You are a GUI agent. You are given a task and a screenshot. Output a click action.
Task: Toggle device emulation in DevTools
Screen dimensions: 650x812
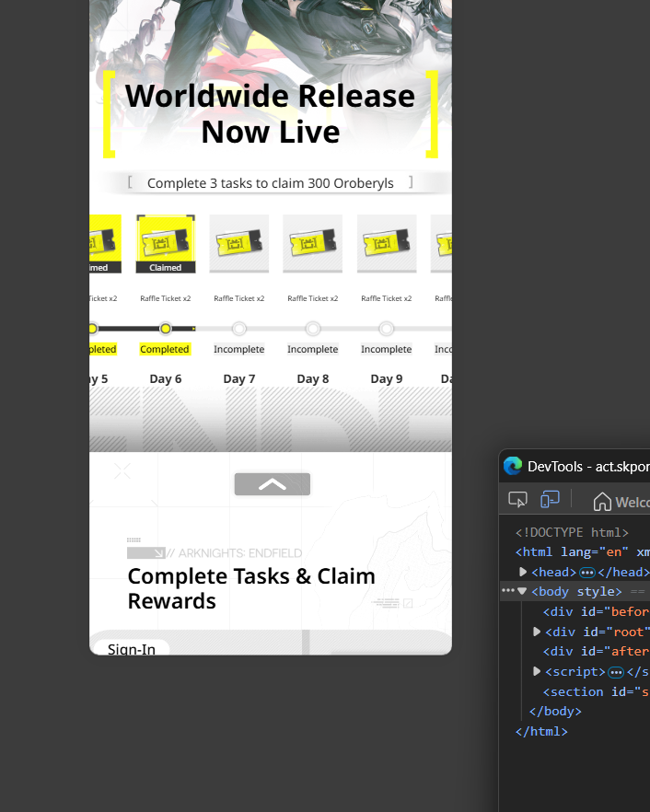pyautogui.click(x=550, y=500)
